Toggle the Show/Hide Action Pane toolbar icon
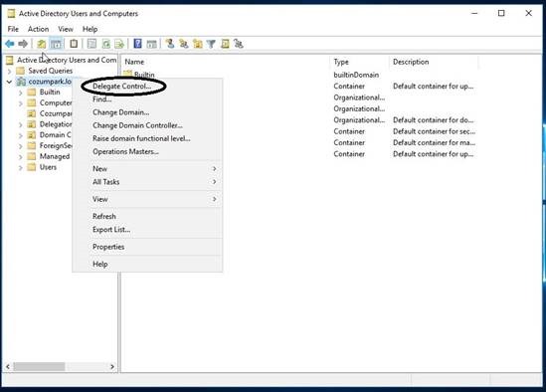The image size is (546, 392). 151,44
